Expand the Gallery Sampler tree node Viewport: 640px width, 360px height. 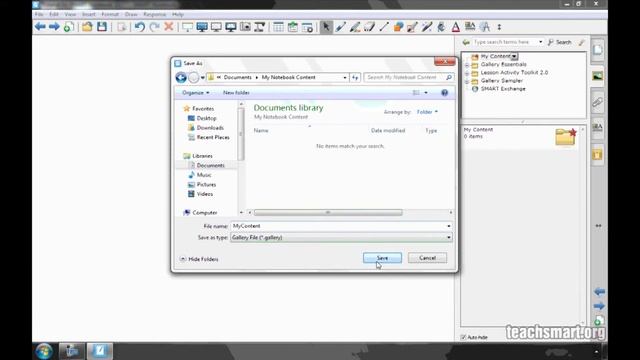[x=467, y=81]
